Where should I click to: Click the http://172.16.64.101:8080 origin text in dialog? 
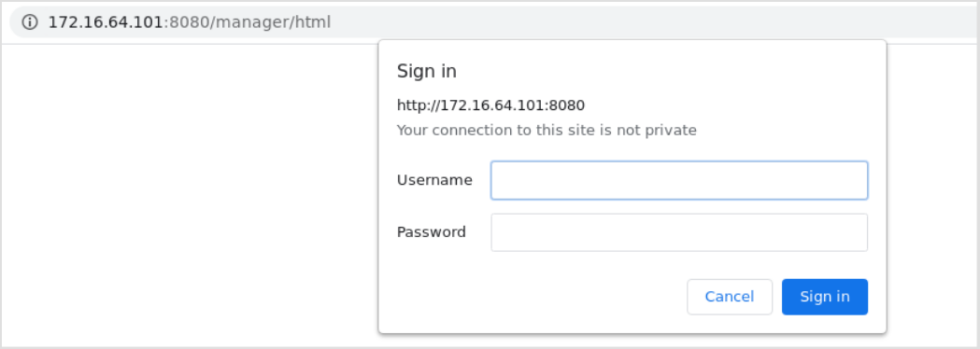click(x=490, y=105)
